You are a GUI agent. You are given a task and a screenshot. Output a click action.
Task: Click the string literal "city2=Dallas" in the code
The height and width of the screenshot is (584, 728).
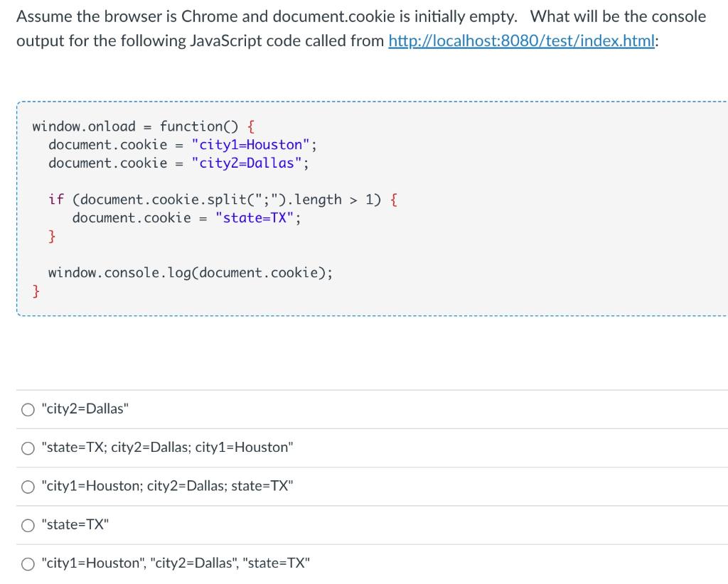(x=245, y=163)
